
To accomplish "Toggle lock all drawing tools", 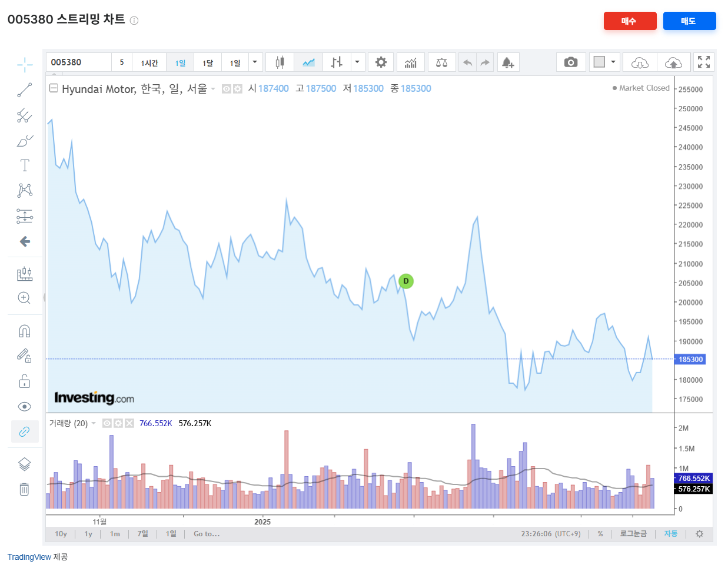I will point(25,381).
